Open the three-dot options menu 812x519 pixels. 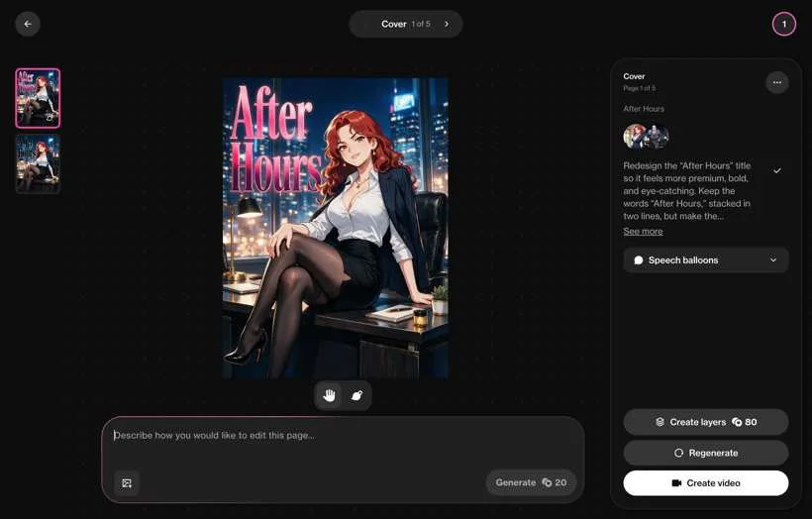click(x=776, y=82)
